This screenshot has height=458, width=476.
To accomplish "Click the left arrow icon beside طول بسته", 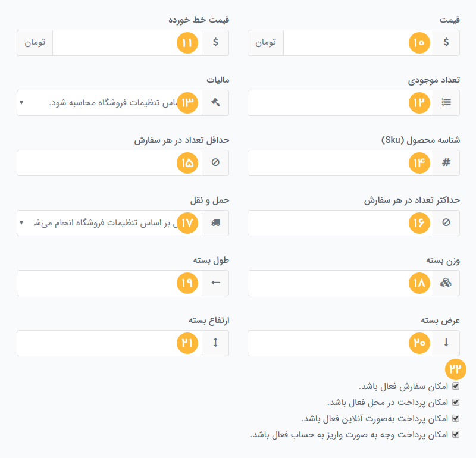I will point(215,283).
